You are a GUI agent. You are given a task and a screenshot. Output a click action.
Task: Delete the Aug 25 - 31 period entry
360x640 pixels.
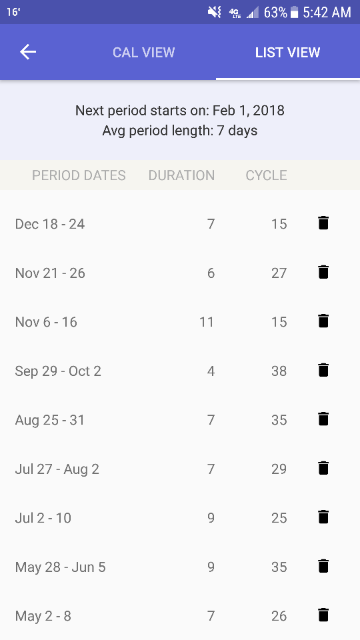click(323, 419)
